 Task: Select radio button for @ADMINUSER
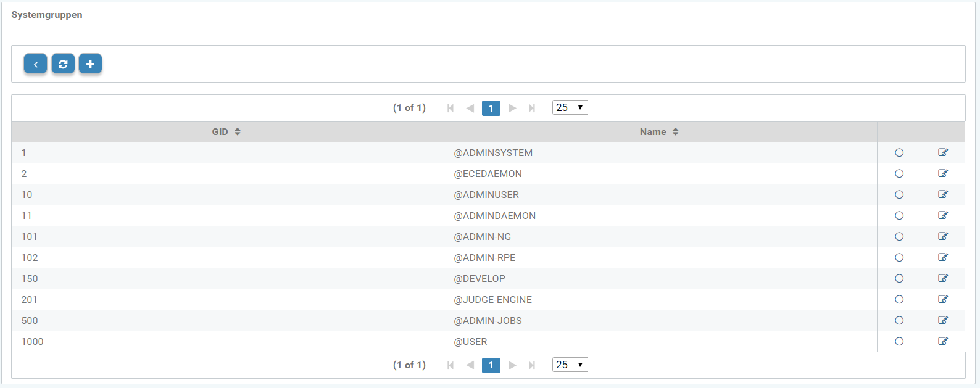[899, 195]
